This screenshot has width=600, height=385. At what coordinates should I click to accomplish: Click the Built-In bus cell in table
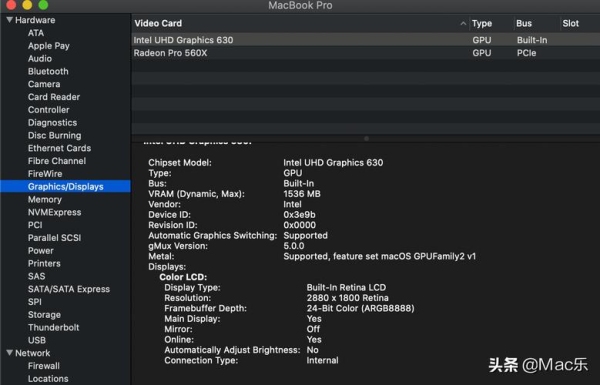(x=532, y=40)
